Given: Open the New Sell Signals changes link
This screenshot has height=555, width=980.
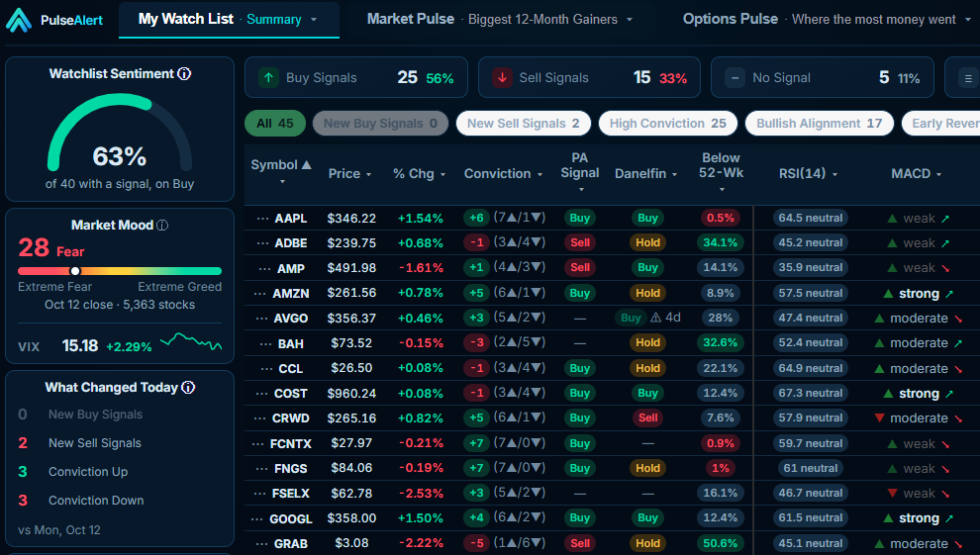Looking at the screenshot, I should 95,443.
